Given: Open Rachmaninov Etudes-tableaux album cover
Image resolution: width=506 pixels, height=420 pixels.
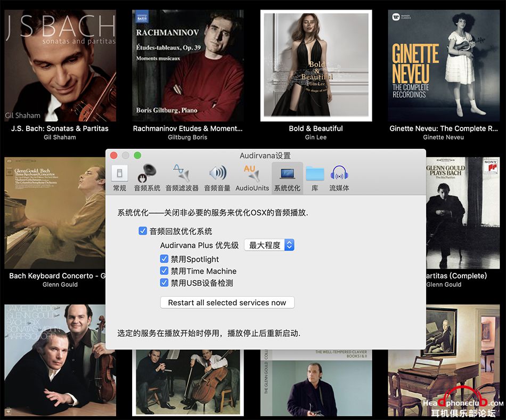Looking at the screenshot, I should pos(188,66).
